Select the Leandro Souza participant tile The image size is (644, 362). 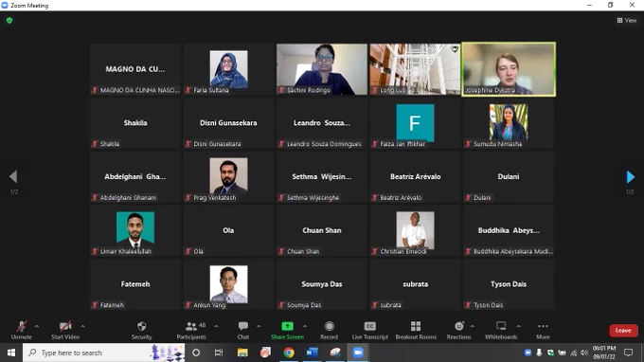coord(322,123)
